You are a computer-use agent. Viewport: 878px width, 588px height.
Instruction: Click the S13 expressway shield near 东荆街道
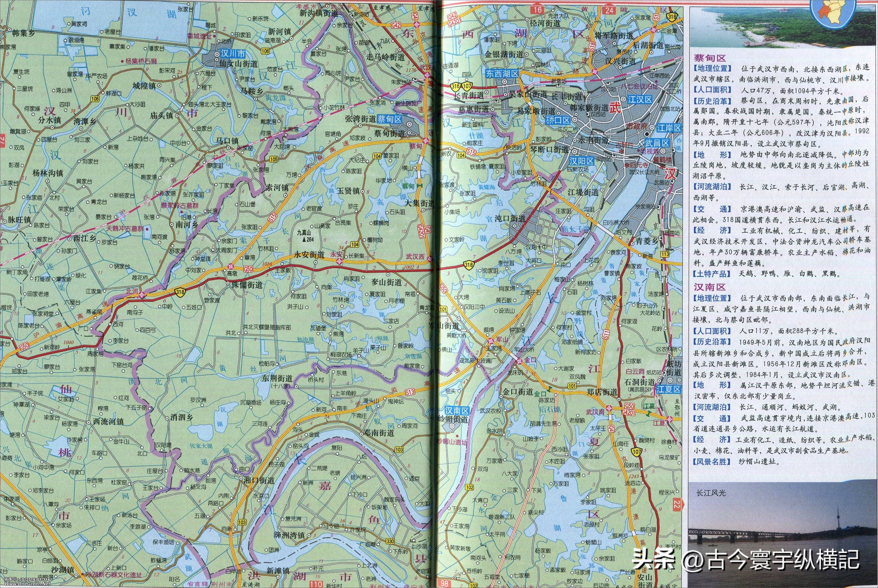click(410, 392)
